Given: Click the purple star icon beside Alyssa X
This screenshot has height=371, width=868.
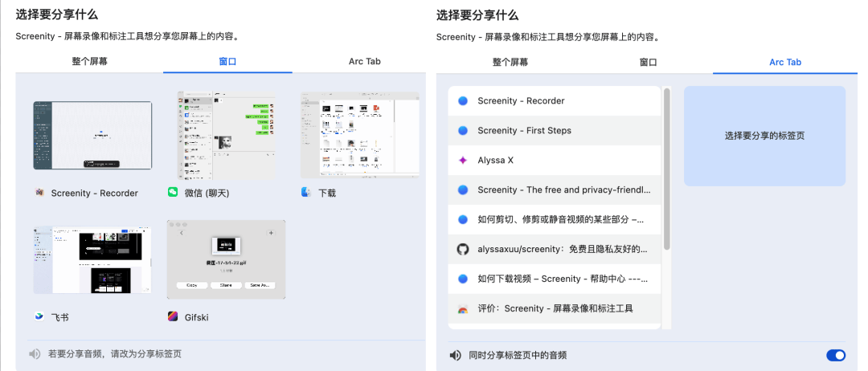Looking at the screenshot, I should coord(462,160).
